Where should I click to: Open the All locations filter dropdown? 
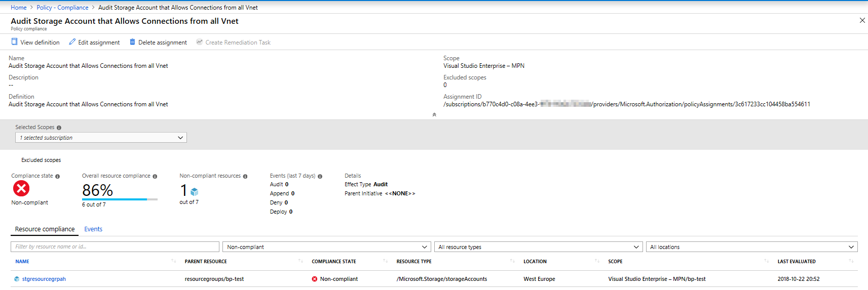tap(751, 247)
